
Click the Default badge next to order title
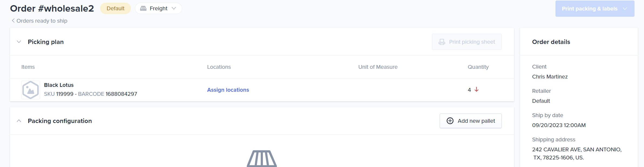(116, 8)
